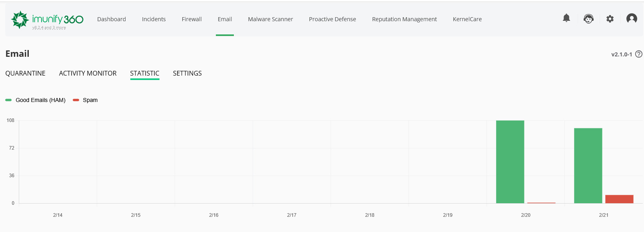Click the red Spam bar for 2/21
Image resolution: width=644 pixels, height=232 pixels.
[619, 199]
